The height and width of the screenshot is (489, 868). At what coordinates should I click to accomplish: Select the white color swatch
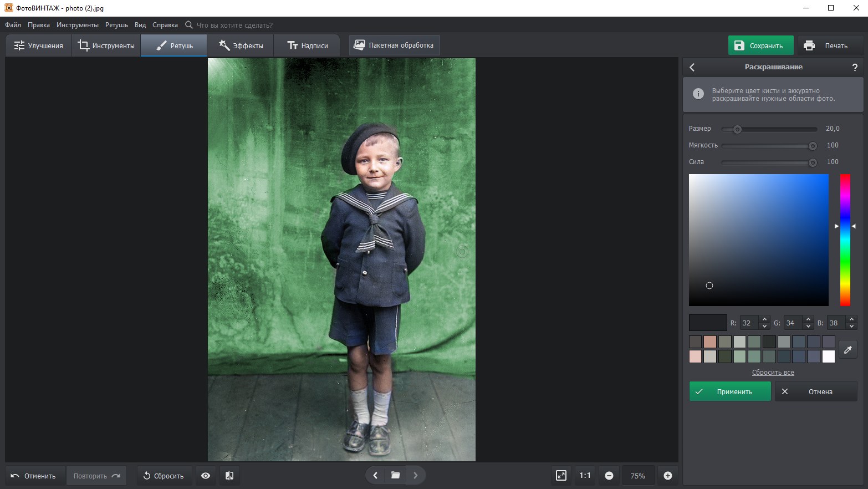828,356
